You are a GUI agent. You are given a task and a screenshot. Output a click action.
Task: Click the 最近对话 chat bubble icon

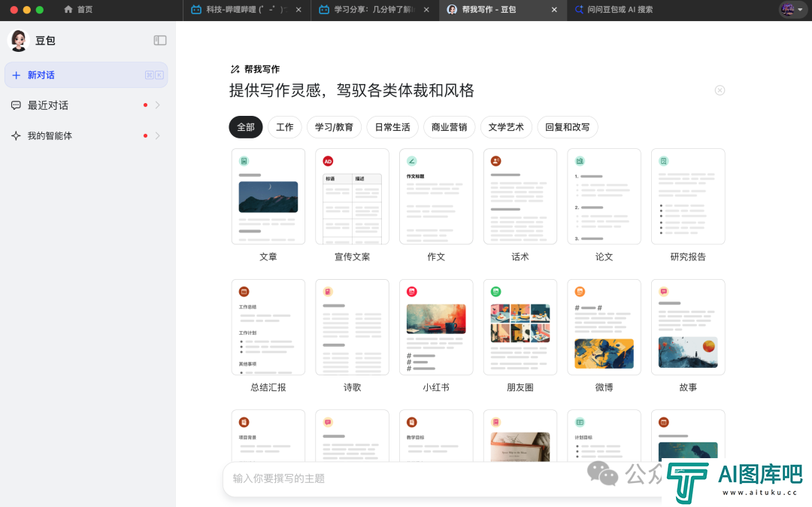(x=16, y=105)
